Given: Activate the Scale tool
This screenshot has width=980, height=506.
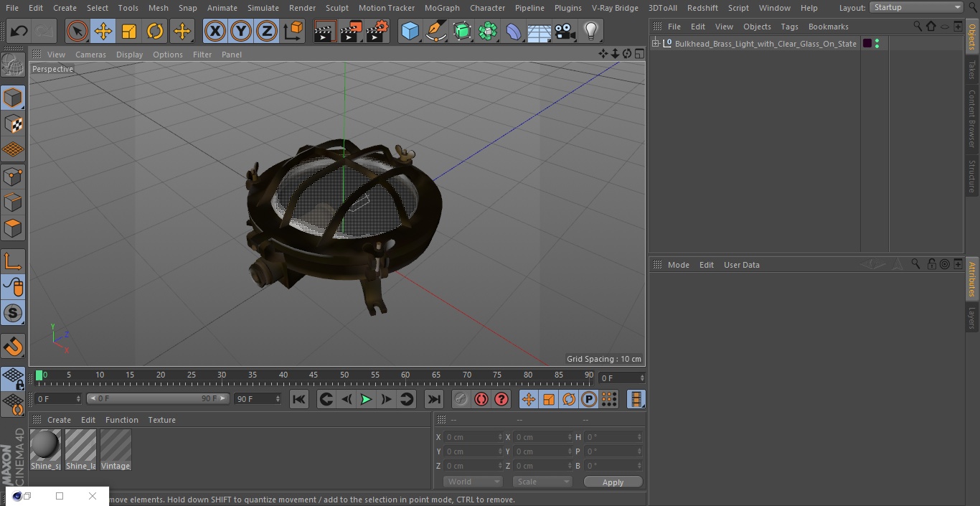Looking at the screenshot, I should coord(129,31).
